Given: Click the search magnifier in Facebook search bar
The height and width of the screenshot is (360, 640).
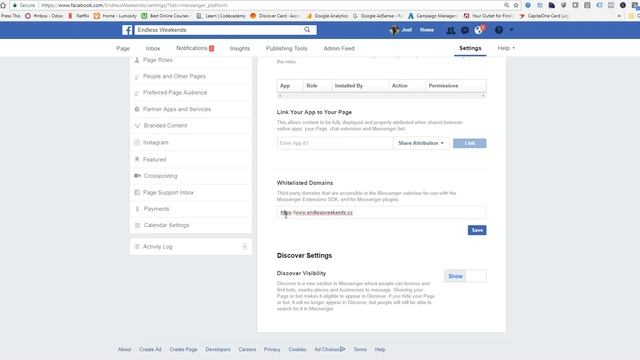Looking at the screenshot, I should [x=307, y=30].
